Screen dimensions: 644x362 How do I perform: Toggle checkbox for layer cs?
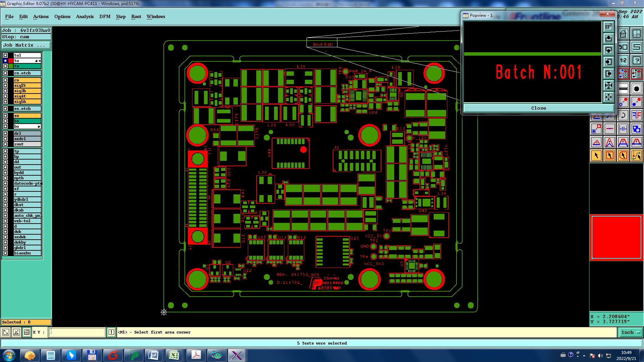(x=5, y=80)
